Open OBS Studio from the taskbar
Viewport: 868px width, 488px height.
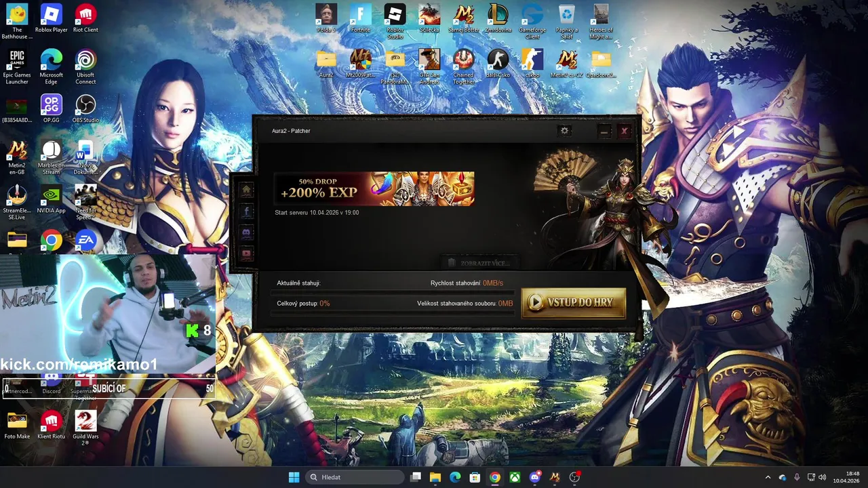575,477
